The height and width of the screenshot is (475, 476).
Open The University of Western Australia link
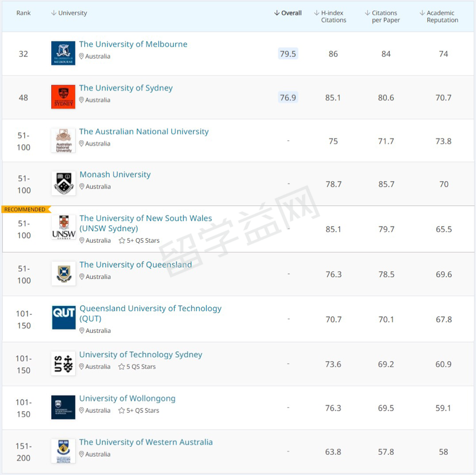146,442
